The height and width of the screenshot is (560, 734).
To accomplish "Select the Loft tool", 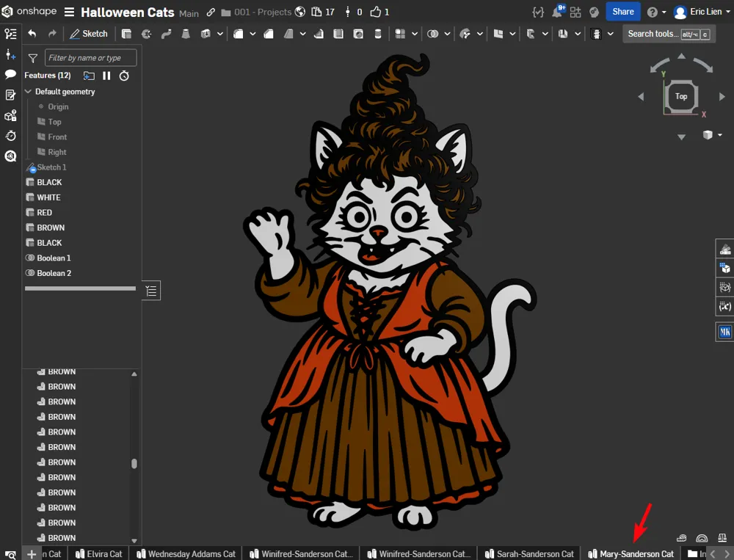I will (186, 34).
